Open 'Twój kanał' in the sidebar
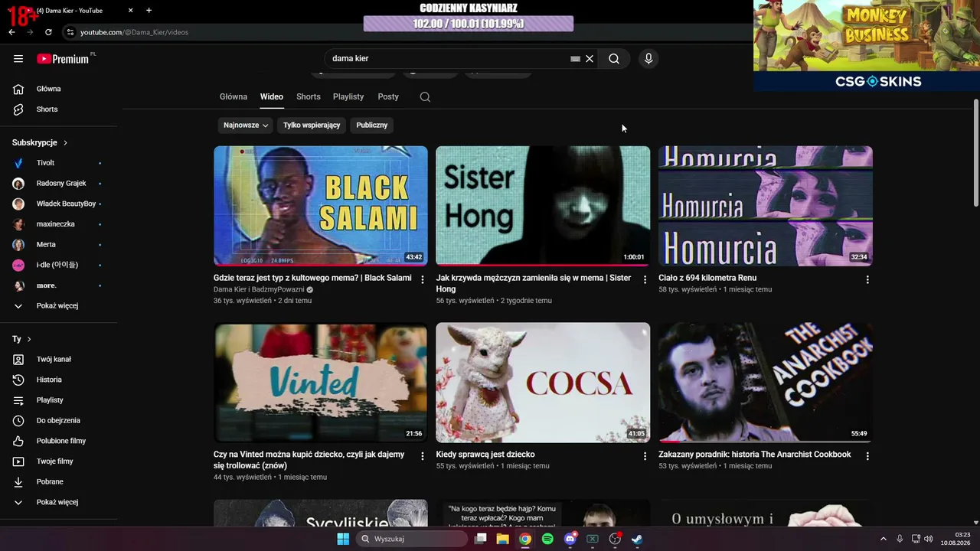980x551 pixels. (59, 360)
